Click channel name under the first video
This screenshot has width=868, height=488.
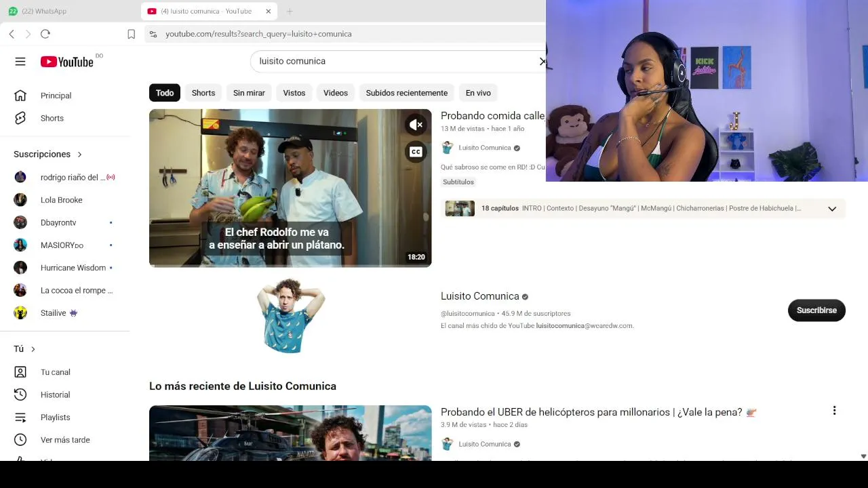(485, 148)
